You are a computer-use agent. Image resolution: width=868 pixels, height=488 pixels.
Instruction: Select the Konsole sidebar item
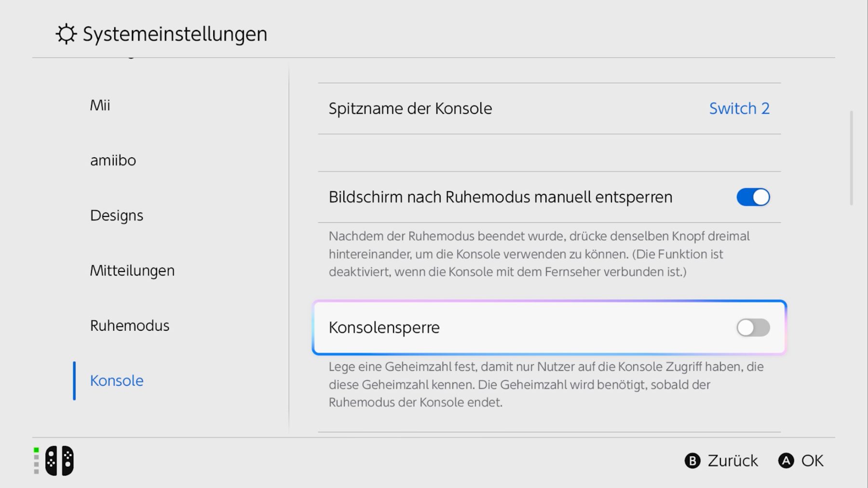coord(117,380)
